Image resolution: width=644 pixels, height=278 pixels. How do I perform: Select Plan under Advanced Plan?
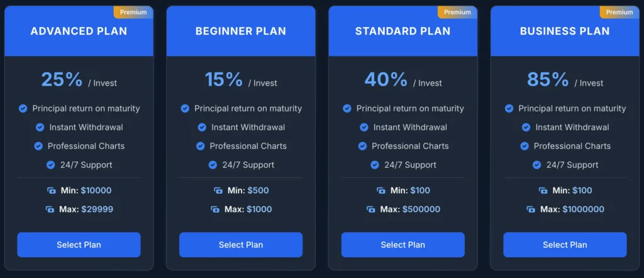79,245
